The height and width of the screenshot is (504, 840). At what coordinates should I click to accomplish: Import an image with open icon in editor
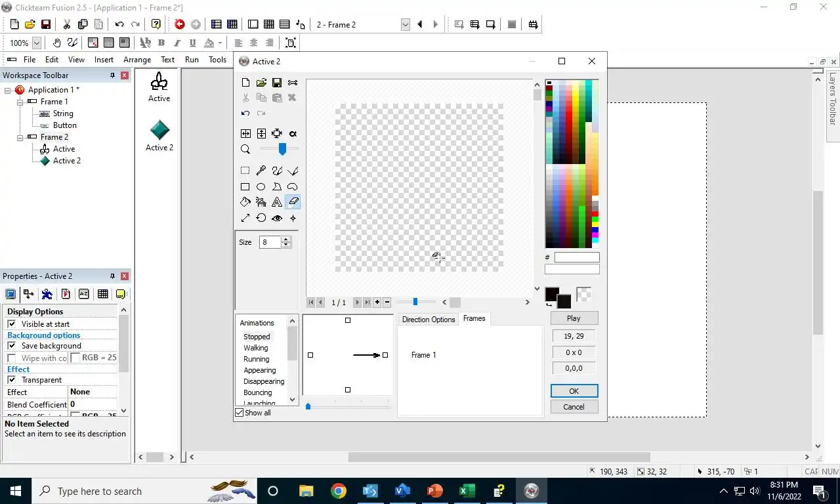(261, 83)
